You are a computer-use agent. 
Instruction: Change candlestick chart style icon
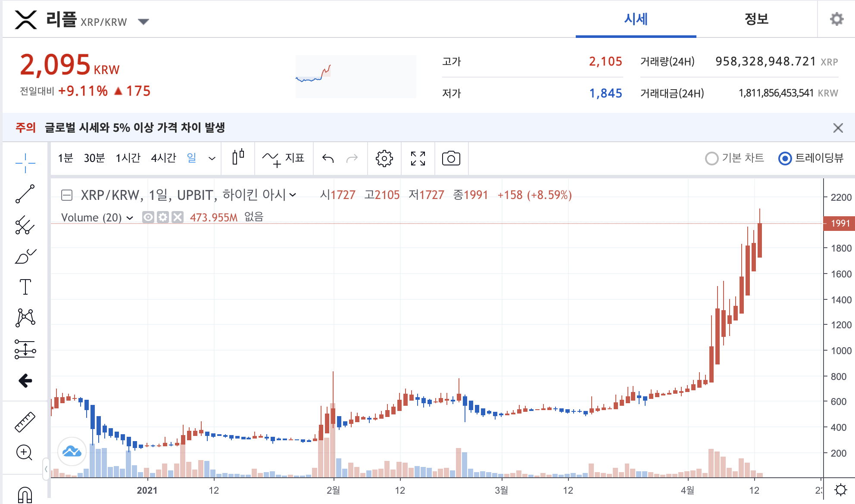238,158
